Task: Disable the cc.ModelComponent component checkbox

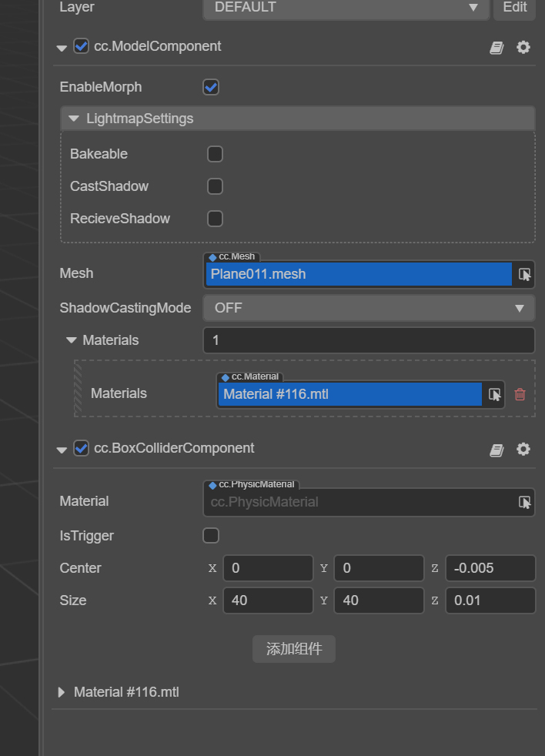Action: pyautogui.click(x=81, y=46)
